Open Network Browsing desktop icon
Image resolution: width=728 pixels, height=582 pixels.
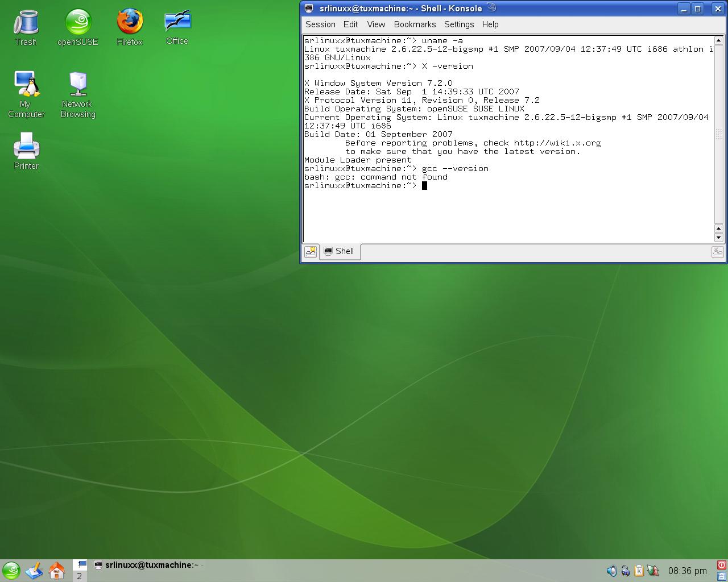[x=78, y=94]
